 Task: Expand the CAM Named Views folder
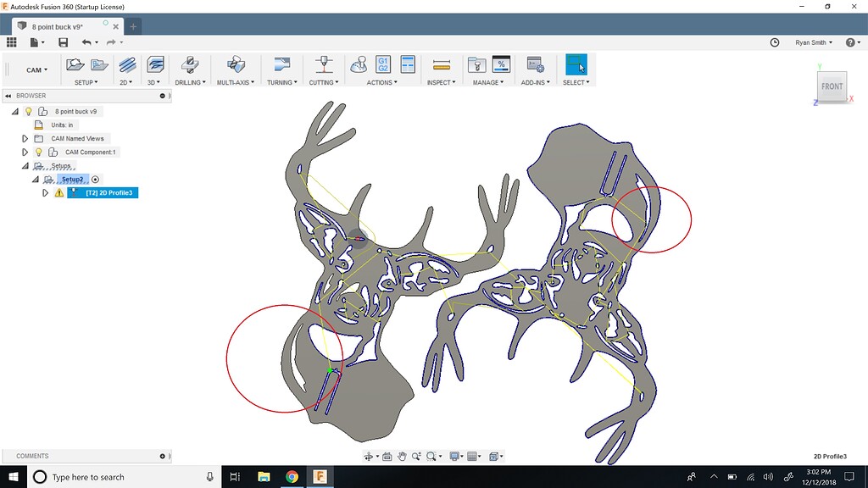pos(25,138)
